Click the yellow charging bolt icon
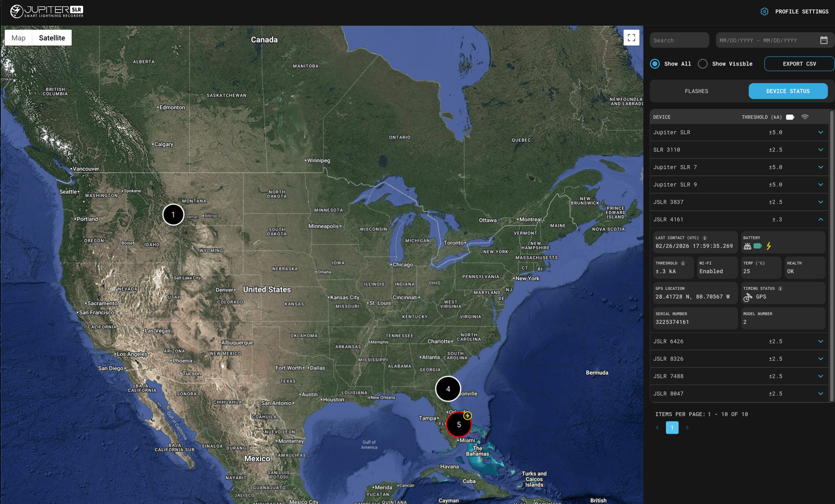 (x=769, y=246)
